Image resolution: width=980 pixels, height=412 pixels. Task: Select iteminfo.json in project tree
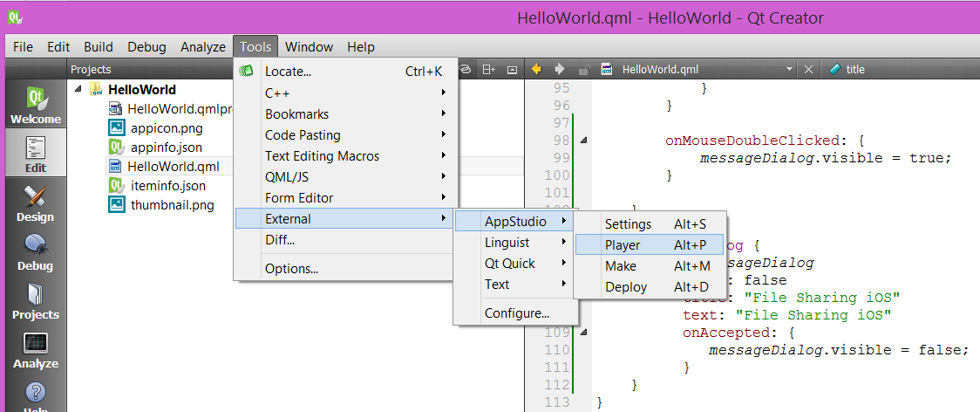pyautogui.click(x=168, y=186)
